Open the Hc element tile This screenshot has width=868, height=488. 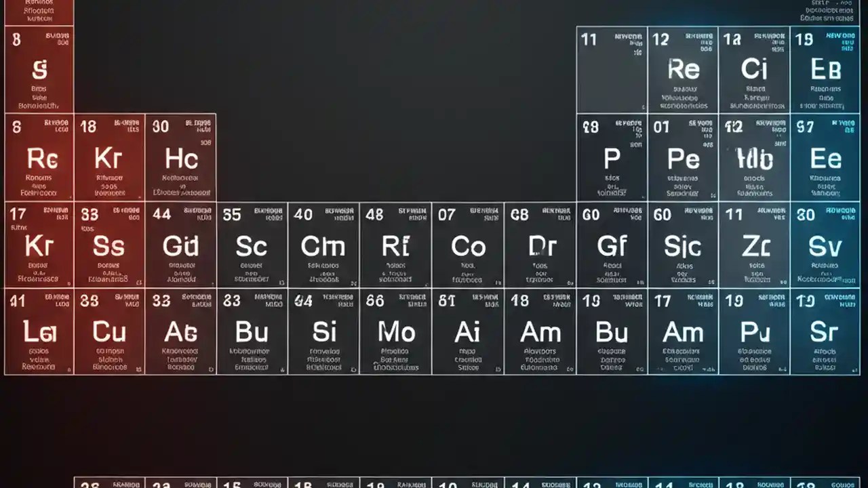[180, 157]
